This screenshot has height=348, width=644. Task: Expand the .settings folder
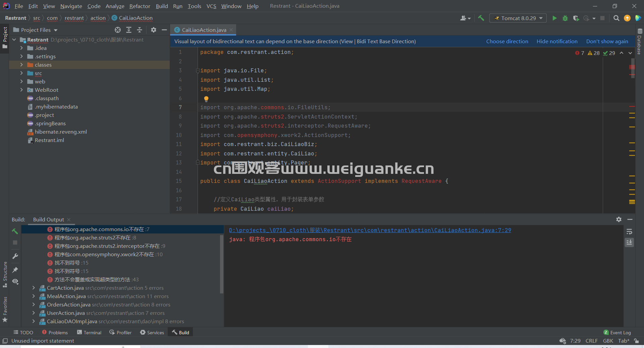[x=21, y=56]
